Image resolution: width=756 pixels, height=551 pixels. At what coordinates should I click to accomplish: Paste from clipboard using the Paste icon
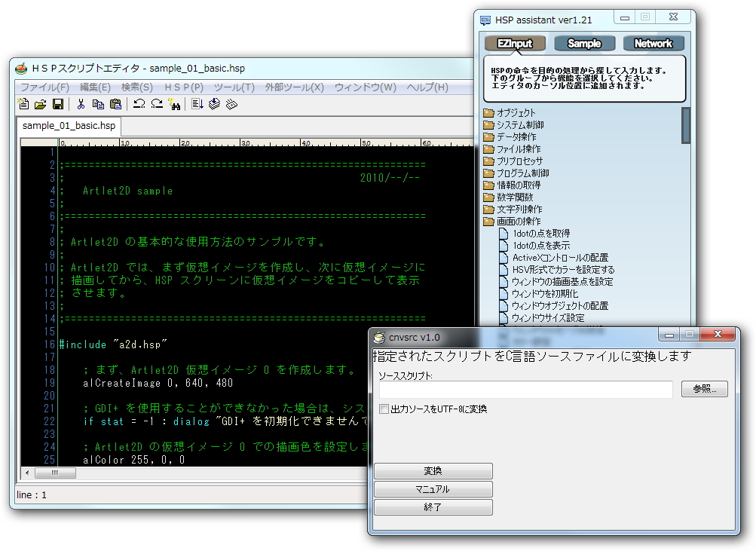tap(115, 103)
